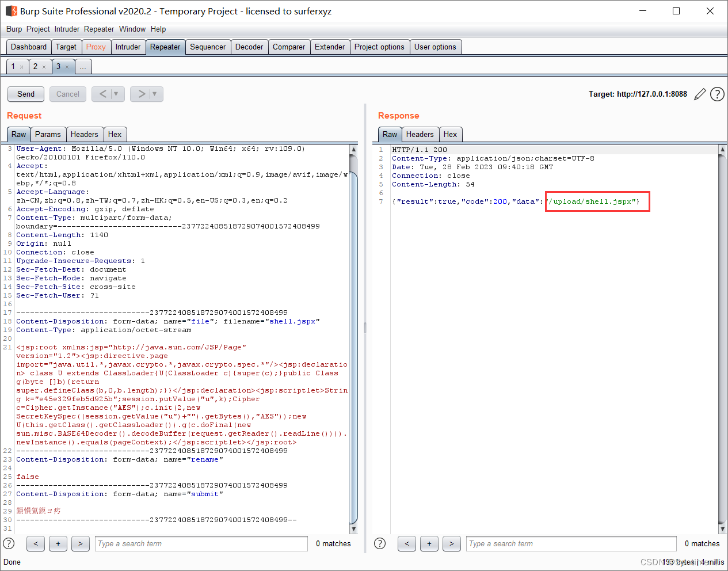The height and width of the screenshot is (571, 728).
Task: Click the Done status text
Action: 12,562
